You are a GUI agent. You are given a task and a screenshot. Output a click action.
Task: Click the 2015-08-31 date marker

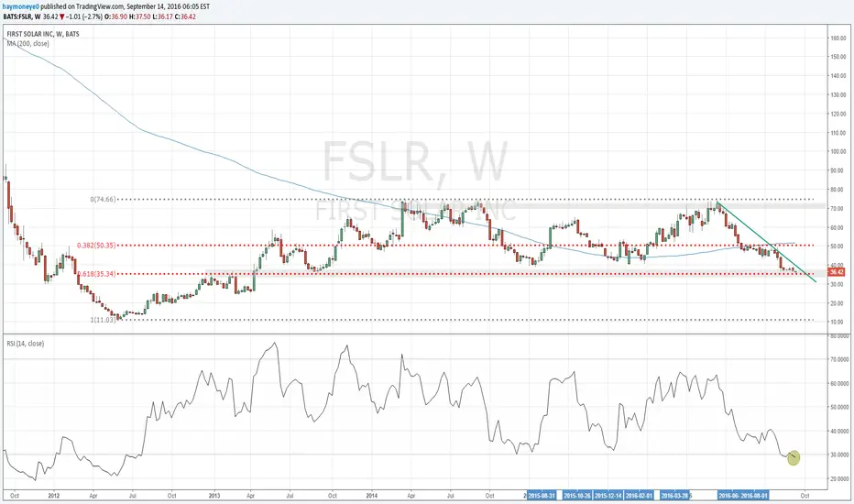pos(542,495)
